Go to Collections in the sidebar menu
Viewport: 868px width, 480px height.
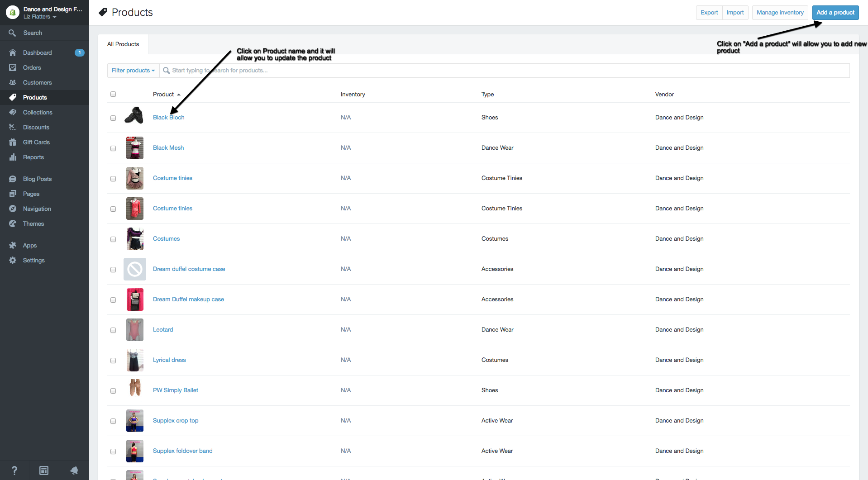tap(38, 112)
